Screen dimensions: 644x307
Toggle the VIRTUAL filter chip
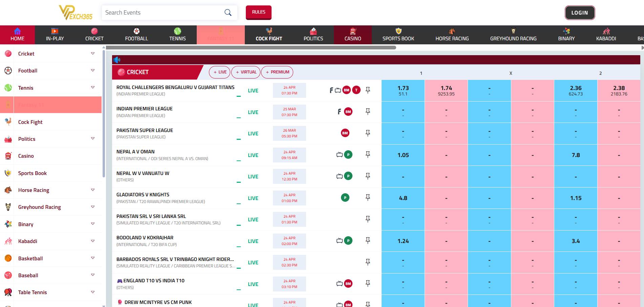click(x=246, y=72)
